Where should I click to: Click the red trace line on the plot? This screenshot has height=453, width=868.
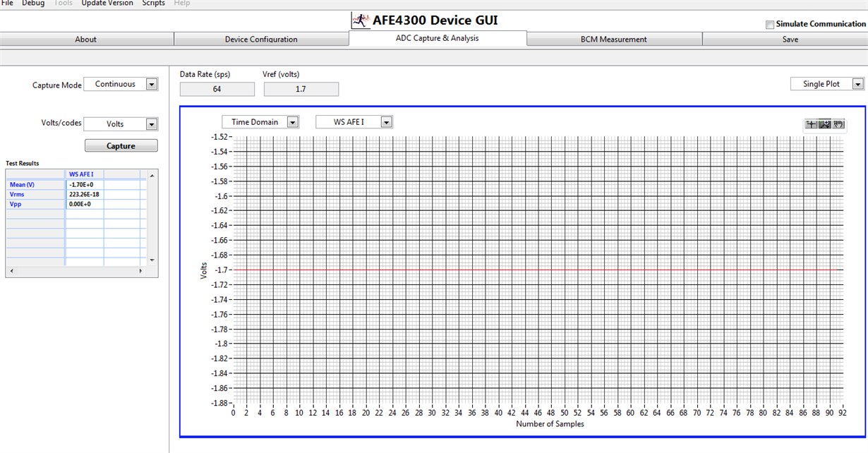(536, 270)
